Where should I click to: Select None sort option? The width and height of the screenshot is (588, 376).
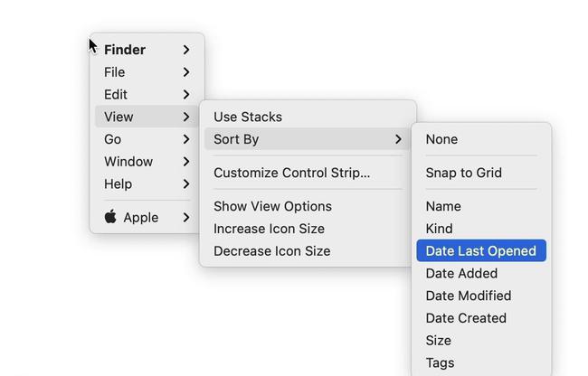[x=441, y=139]
